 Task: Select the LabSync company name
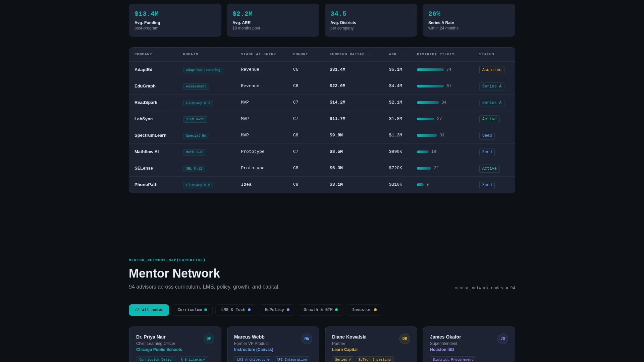click(144, 119)
